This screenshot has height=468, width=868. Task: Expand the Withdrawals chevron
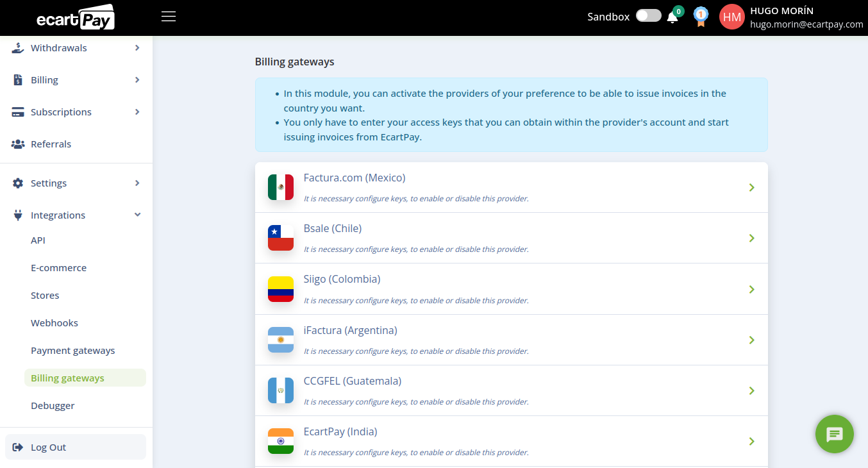tap(137, 47)
